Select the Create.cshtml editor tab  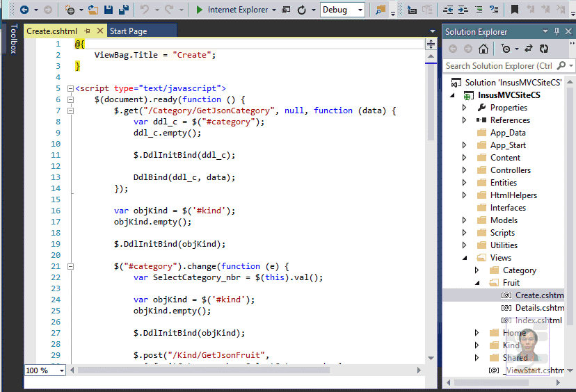click(x=51, y=31)
